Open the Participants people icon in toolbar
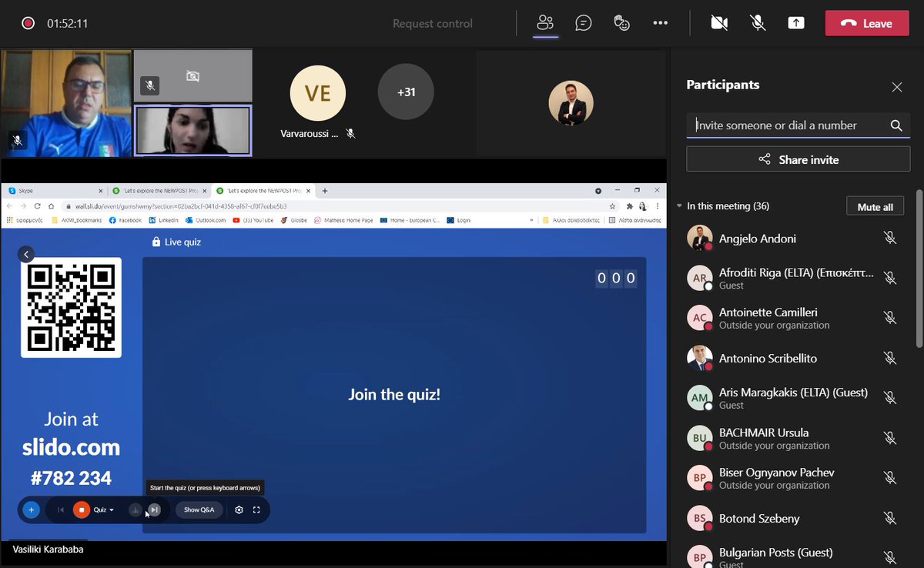The image size is (924, 568). [x=545, y=23]
